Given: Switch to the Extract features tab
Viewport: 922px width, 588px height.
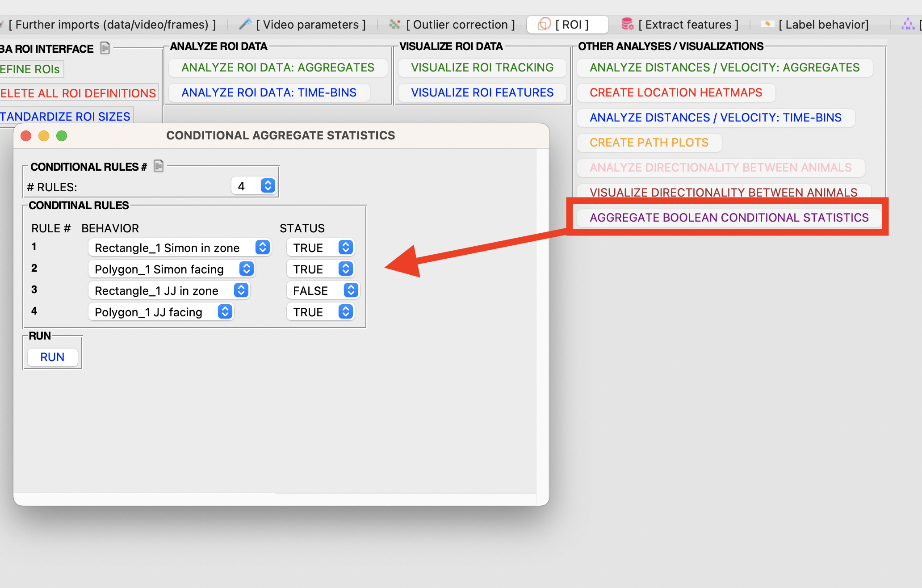Looking at the screenshot, I should [688, 25].
